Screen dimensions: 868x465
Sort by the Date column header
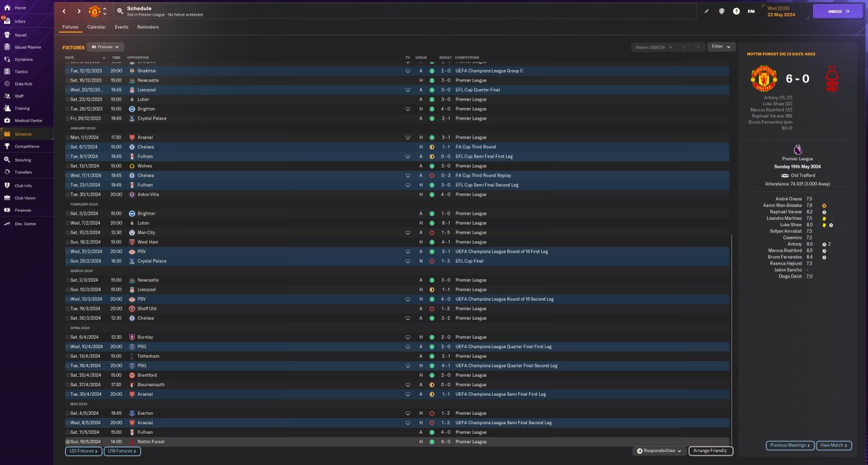pos(70,58)
